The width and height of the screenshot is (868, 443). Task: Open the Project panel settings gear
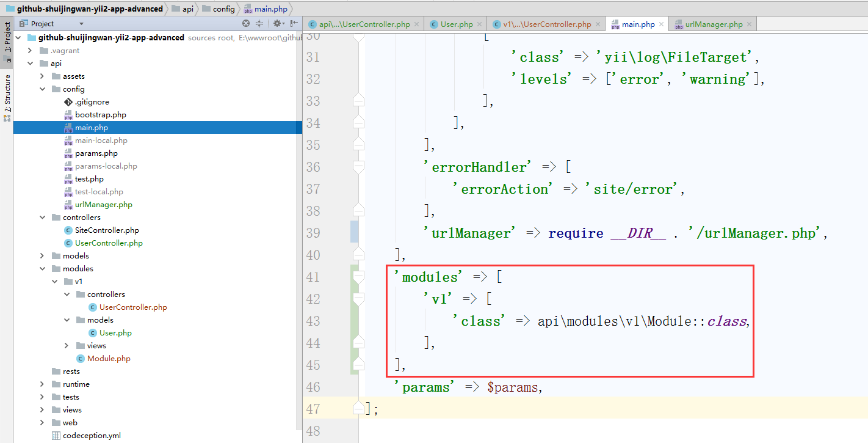pyautogui.click(x=277, y=23)
